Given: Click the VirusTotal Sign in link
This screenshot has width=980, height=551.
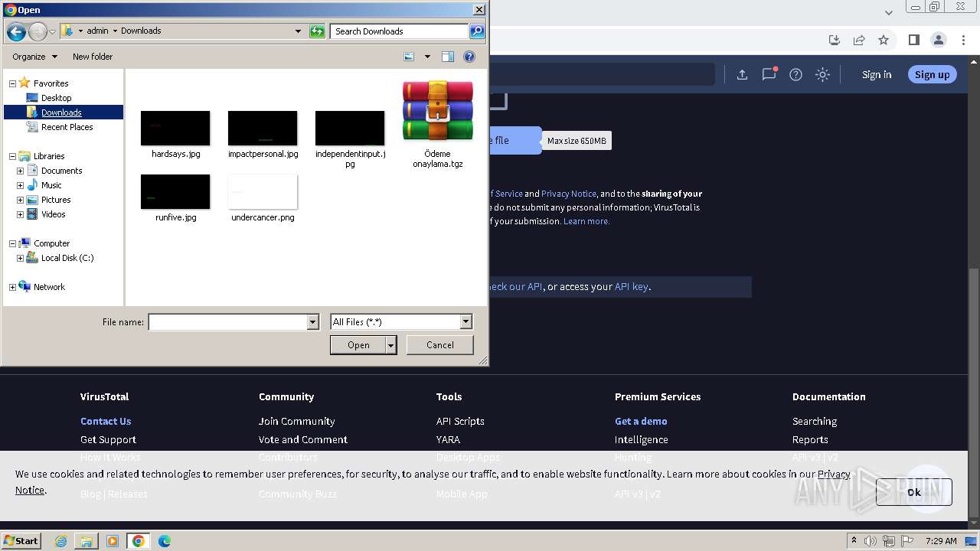Looking at the screenshot, I should (x=877, y=74).
